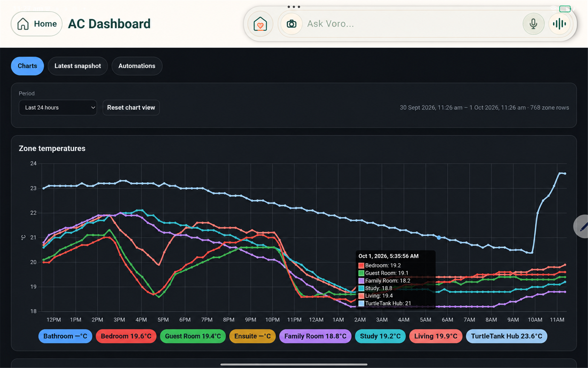Screen dimensions: 588x368
Task: Click the salmon Living swatch in tooltip
Action: (361, 296)
